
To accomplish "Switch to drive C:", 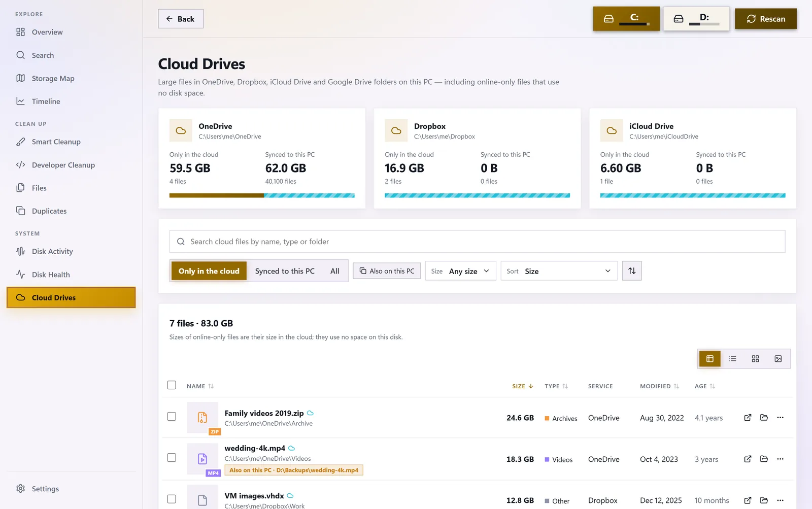I will click(x=626, y=19).
